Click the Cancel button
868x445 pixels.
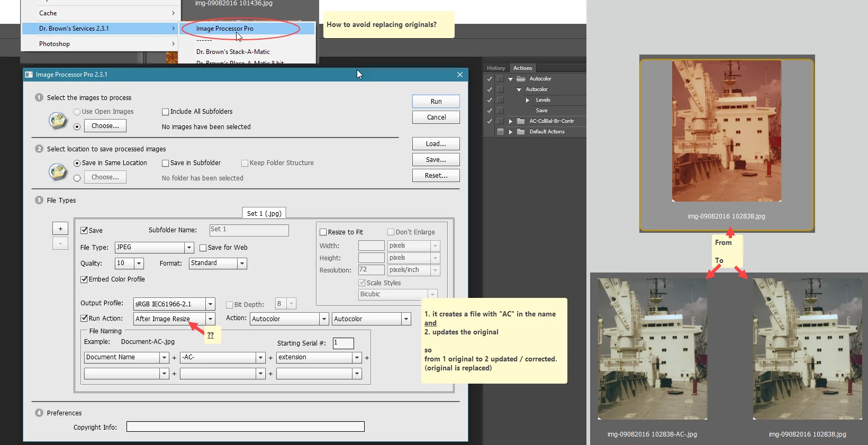pos(436,117)
